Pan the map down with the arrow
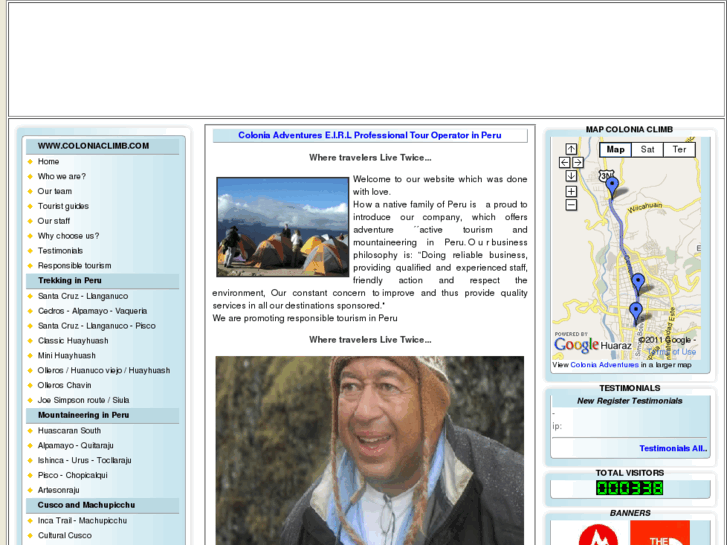The image size is (727, 545). [x=571, y=176]
